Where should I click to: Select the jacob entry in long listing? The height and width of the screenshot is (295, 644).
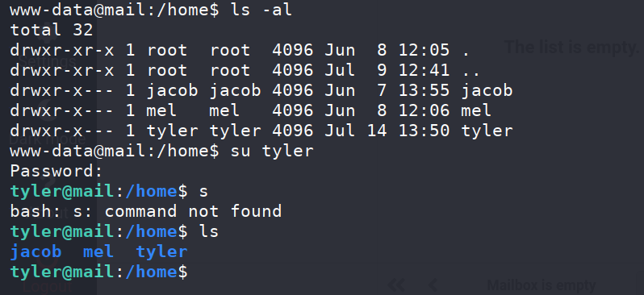261,90
